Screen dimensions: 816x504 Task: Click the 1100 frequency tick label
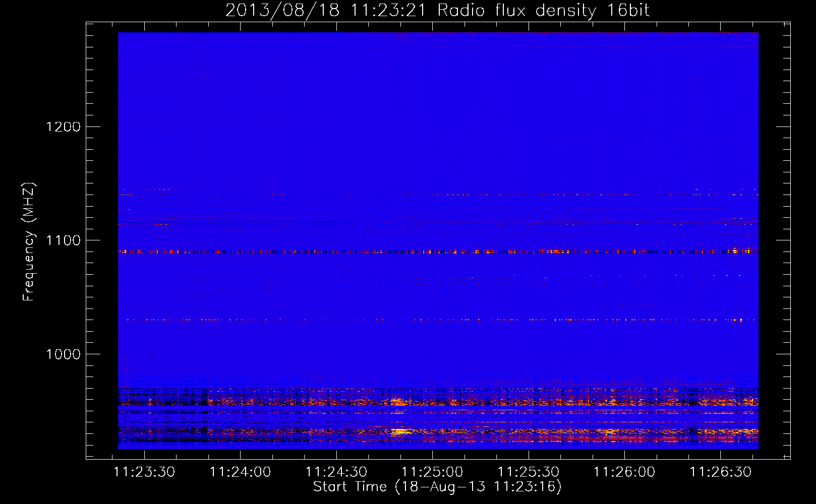64,240
